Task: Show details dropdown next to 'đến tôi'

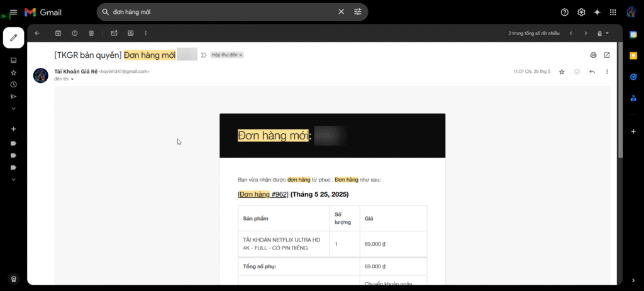Action: point(72,79)
